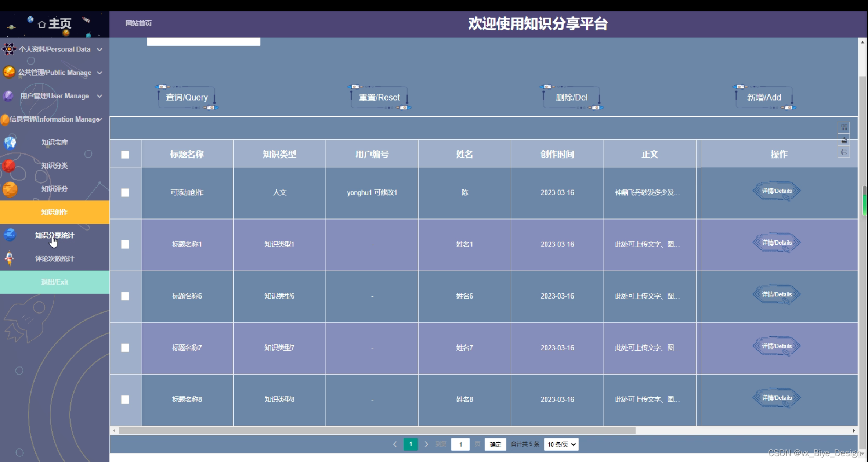Screen dimensions: 868x462
Task: Click the 标题名称 column header
Action: (187, 154)
